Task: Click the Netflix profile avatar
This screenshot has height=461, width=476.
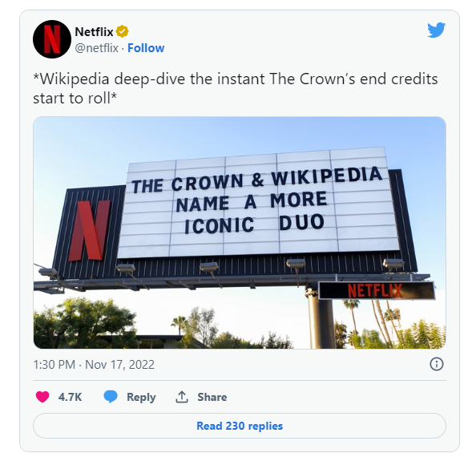Action: click(x=52, y=39)
